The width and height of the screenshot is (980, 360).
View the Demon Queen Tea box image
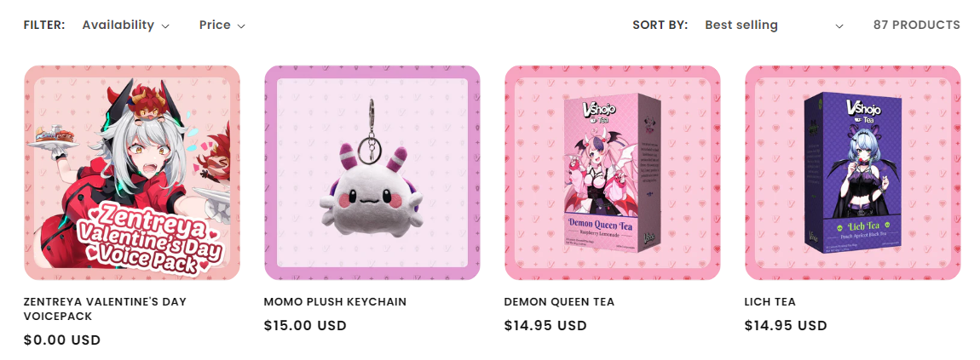pyautogui.click(x=613, y=173)
